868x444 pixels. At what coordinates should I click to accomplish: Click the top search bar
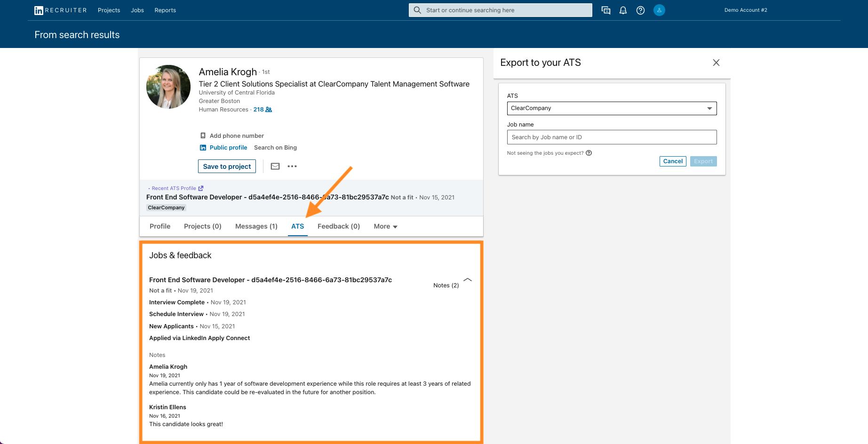coord(500,10)
